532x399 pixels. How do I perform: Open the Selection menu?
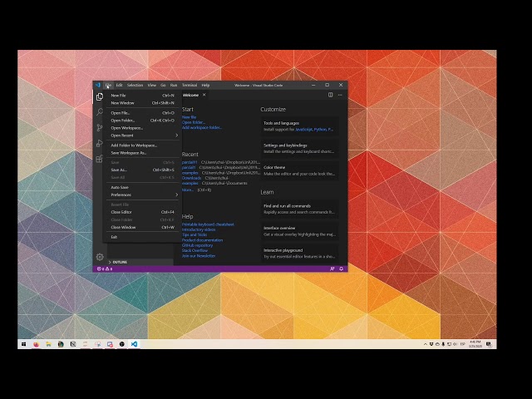(x=135, y=85)
